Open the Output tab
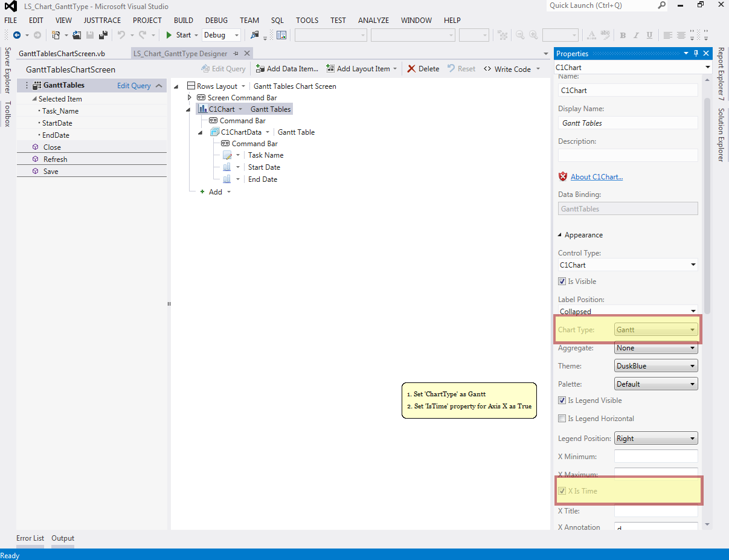Image resolution: width=729 pixels, height=560 pixels. coord(63,538)
